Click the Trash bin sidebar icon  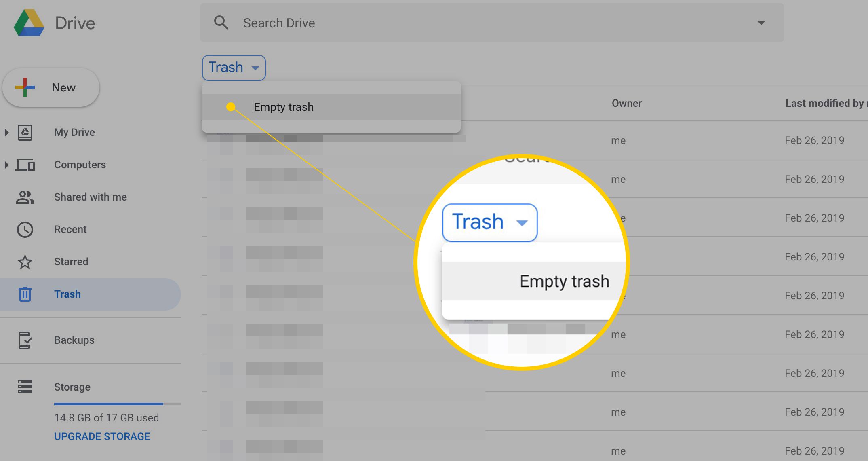click(25, 294)
